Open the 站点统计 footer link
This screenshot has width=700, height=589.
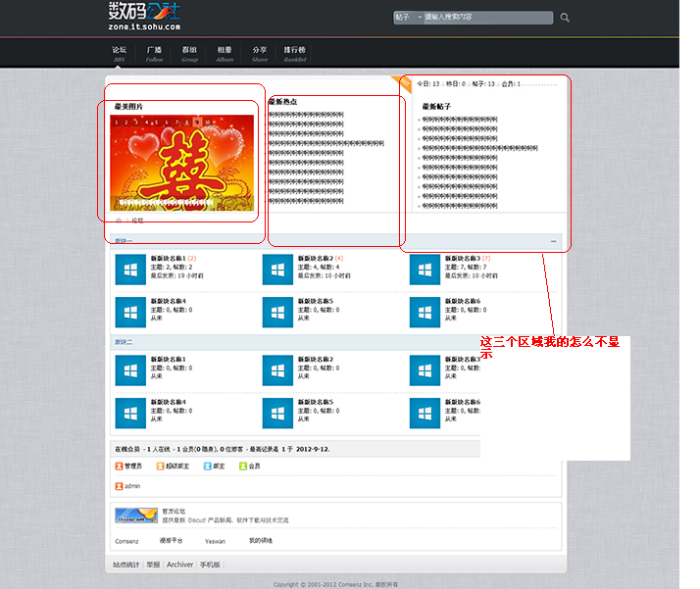(126, 564)
